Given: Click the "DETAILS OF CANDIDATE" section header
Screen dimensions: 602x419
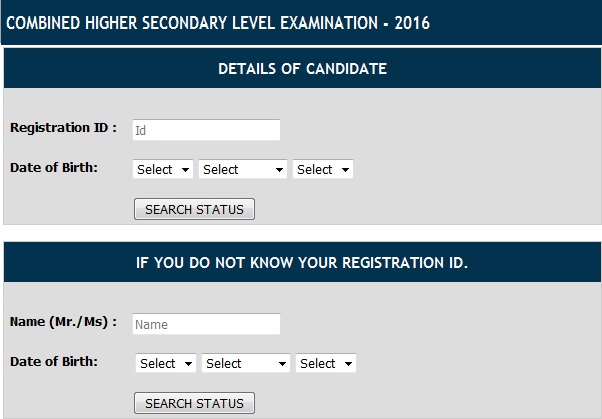Looking at the screenshot, I should pos(302,69).
